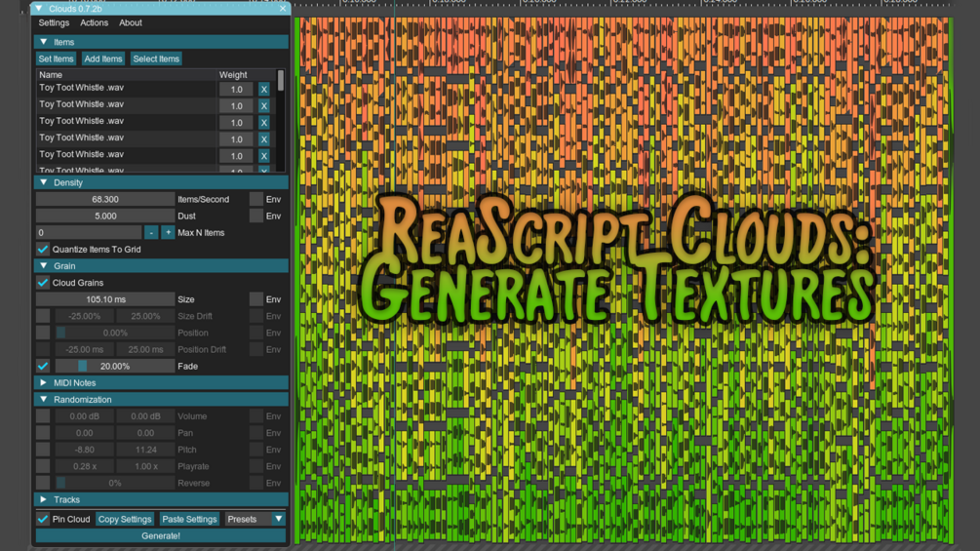980x551 pixels.
Task: Collapse the Clouds window title triangle
Action: pyautogui.click(x=39, y=8)
